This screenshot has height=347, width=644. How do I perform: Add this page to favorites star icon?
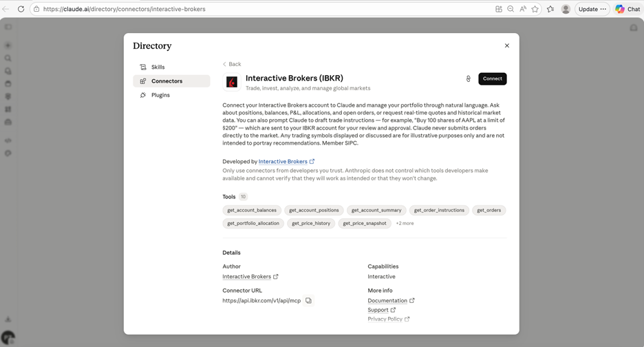coord(535,9)
